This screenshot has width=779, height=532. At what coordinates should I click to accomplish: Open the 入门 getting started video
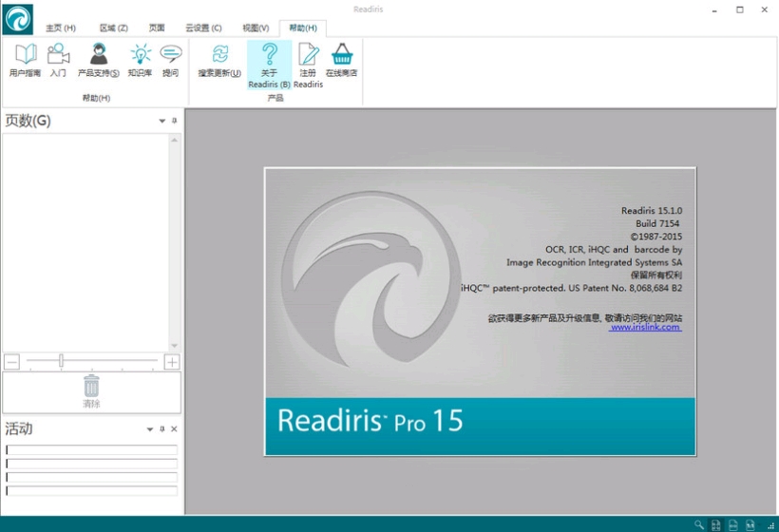coord(58,61)
